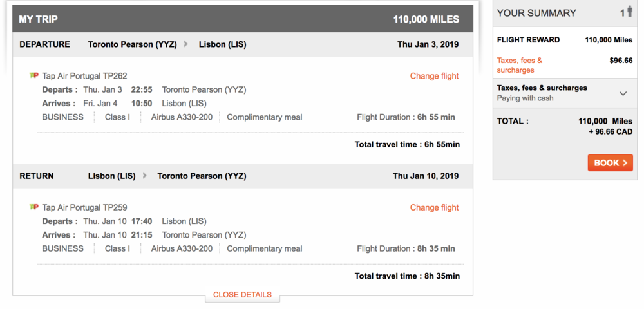Click Paying with cash text
Image resolution: width=644 pixels, height=309 pixels.
point(525,98)
